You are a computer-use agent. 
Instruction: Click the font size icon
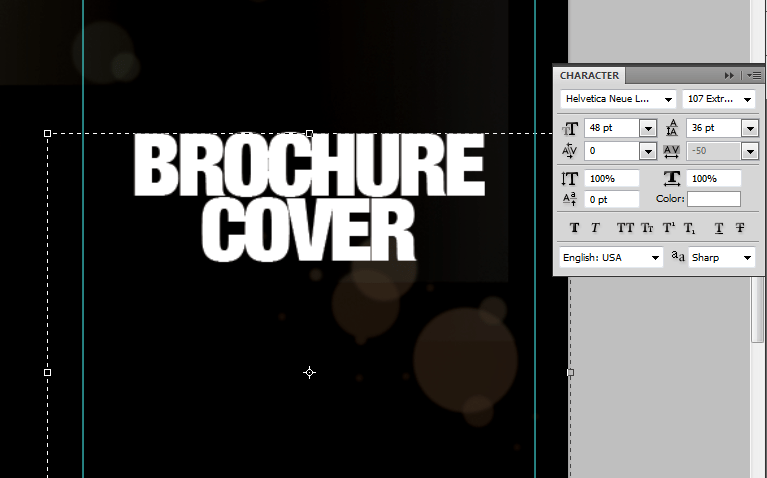pos(571,128)
